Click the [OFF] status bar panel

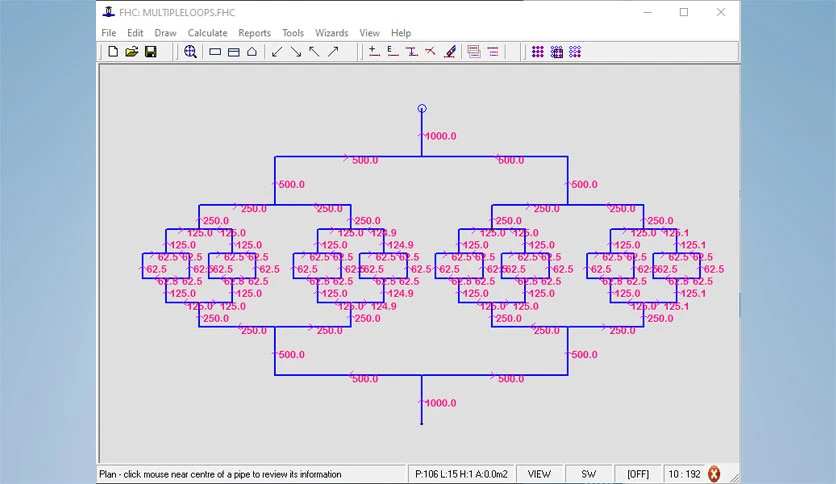638,474
